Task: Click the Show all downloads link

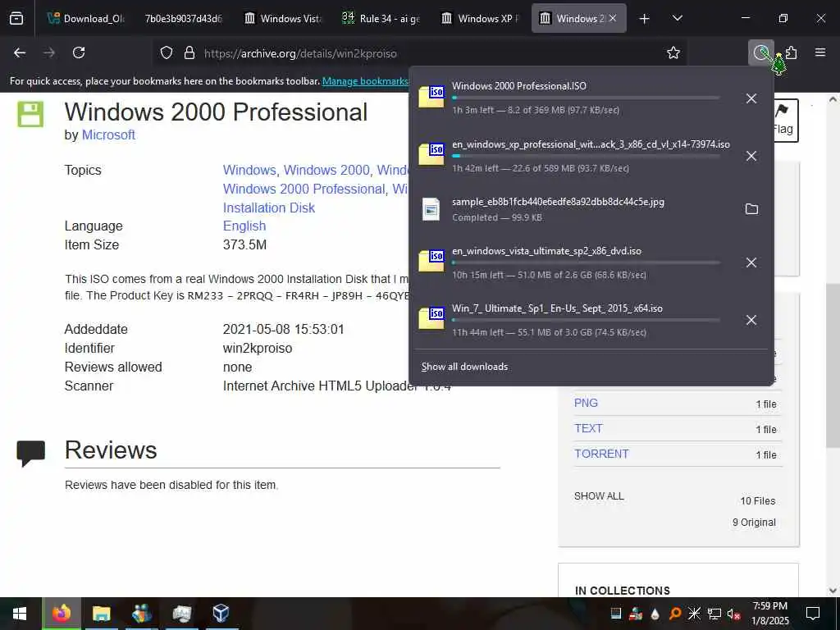Action: 464,367
